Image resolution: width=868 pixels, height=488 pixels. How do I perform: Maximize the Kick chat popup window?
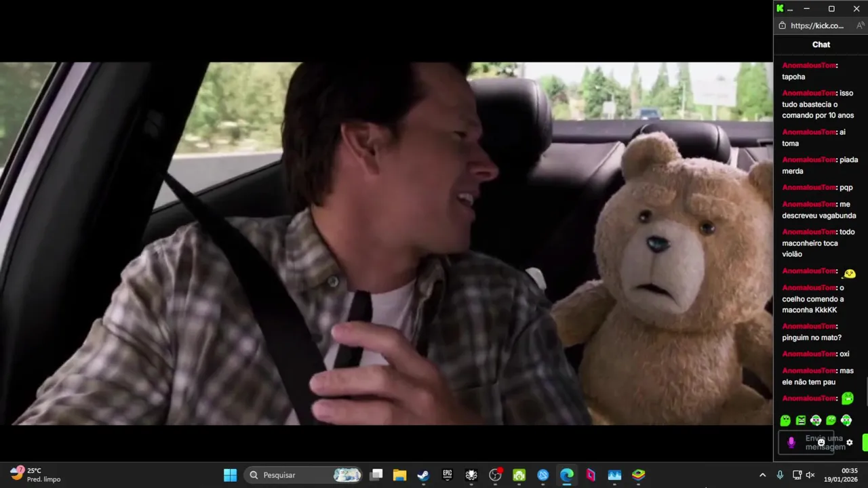click(831, 9)
